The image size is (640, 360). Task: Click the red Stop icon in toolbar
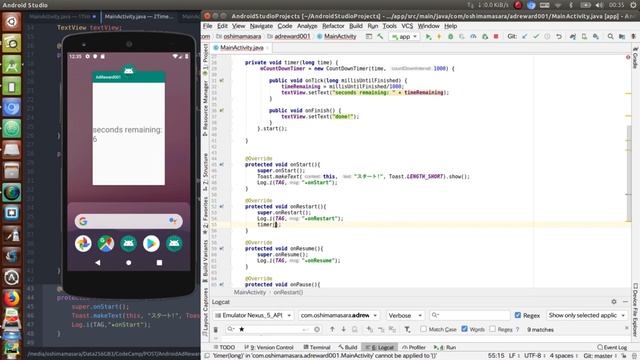pos(496,37)
